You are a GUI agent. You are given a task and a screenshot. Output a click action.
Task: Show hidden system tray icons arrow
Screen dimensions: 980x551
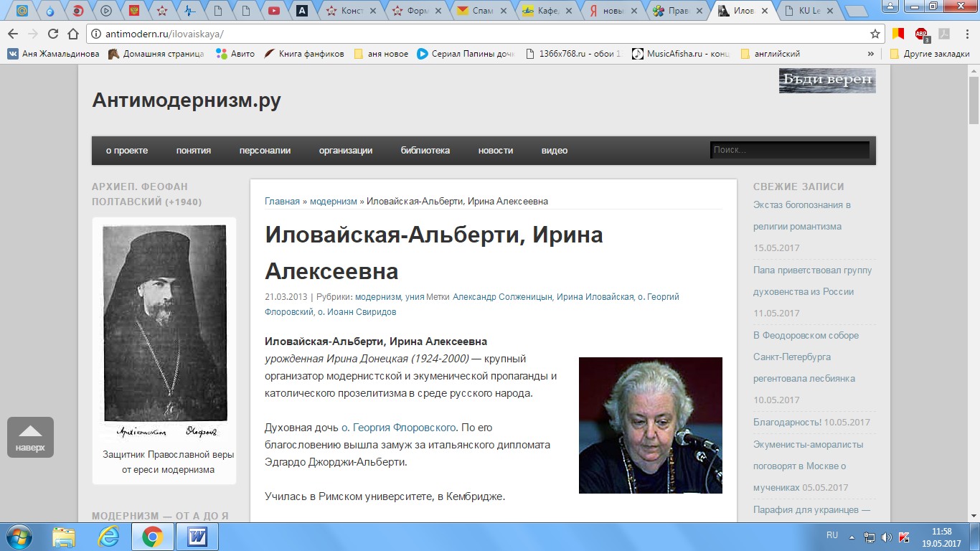point(852,537)
